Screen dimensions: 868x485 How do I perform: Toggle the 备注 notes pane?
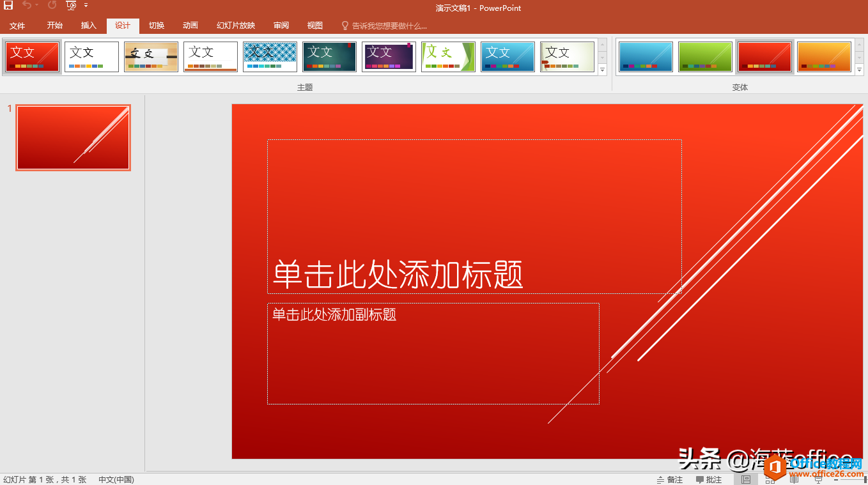[669, 479]
